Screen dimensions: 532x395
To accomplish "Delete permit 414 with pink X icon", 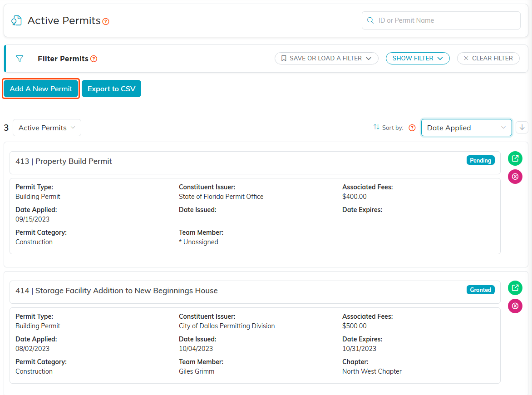I will 515,306.
